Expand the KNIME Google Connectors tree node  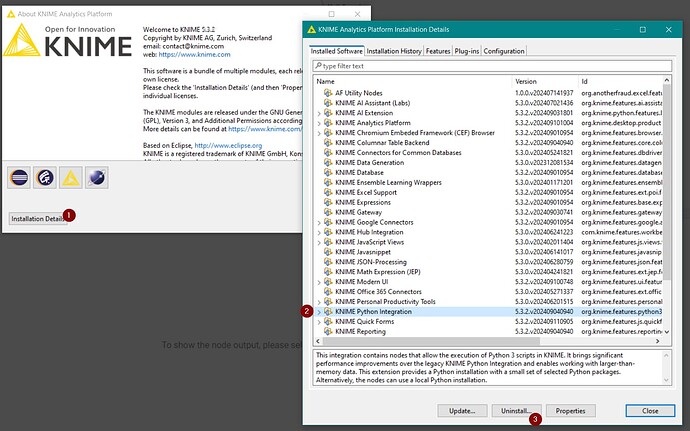click(x=319, y=222)
